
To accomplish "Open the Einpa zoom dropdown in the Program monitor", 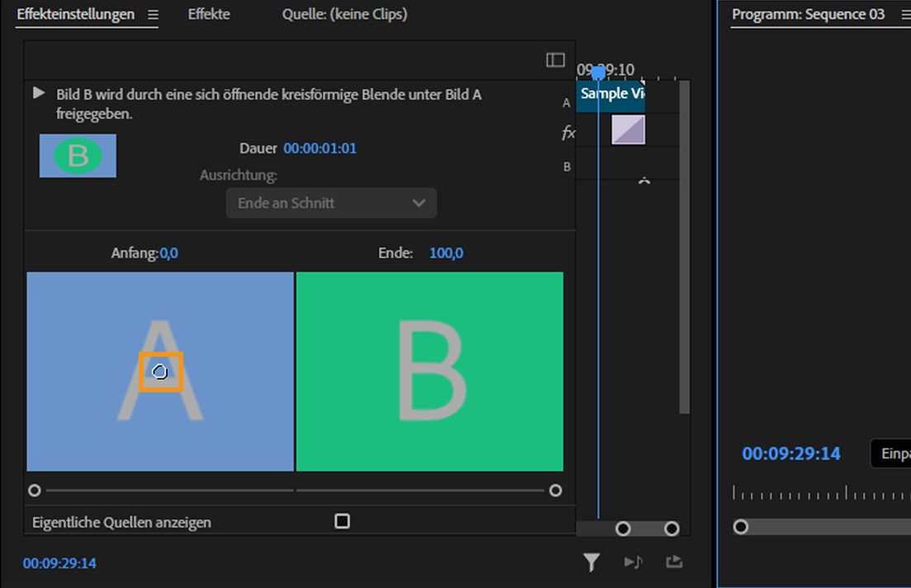I will click(x=890, y=453).
